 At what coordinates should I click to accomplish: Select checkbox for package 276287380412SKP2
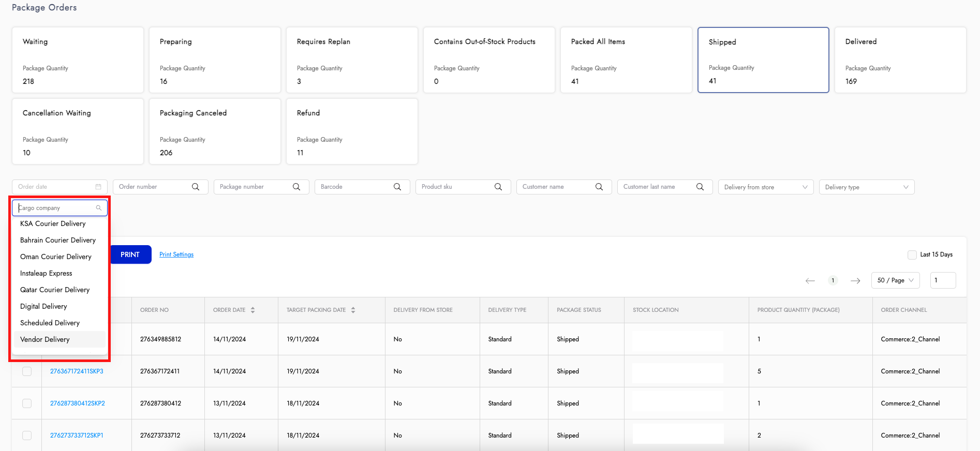click(27, 403)
